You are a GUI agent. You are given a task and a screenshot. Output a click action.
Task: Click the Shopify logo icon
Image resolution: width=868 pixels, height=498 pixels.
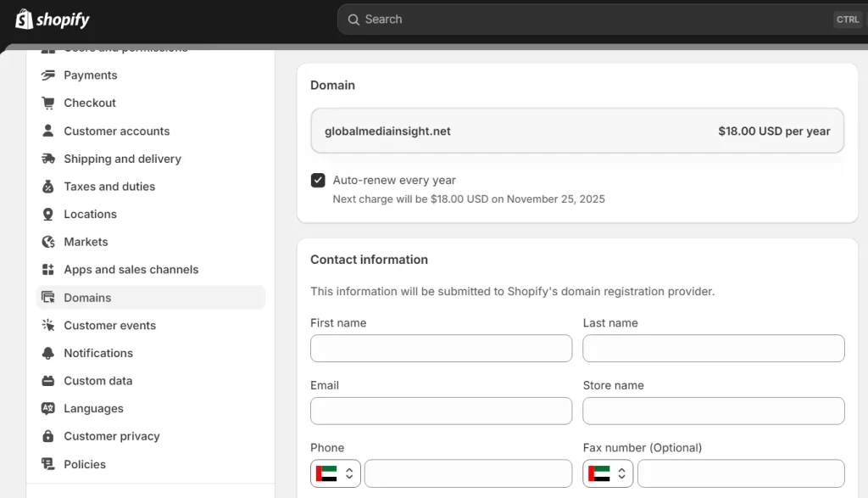(24, 19)
